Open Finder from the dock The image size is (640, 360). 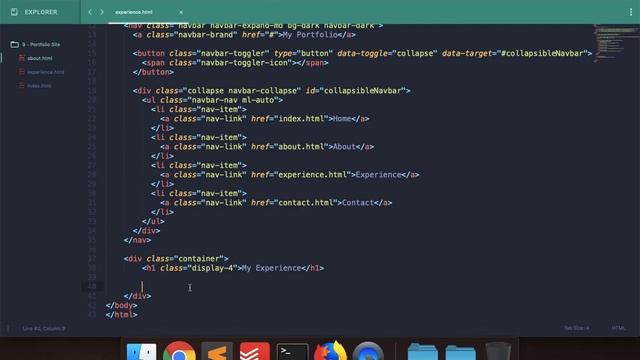pyautogui.click(x=141, y=352)
